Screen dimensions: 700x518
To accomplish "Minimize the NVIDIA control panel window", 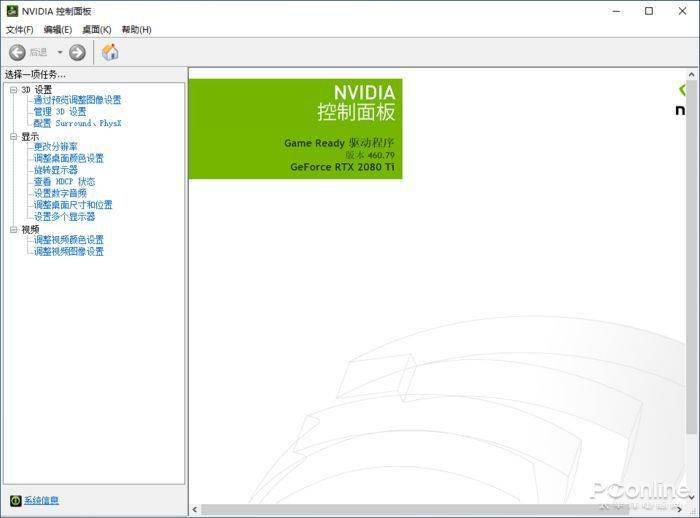I will (617, 11).
